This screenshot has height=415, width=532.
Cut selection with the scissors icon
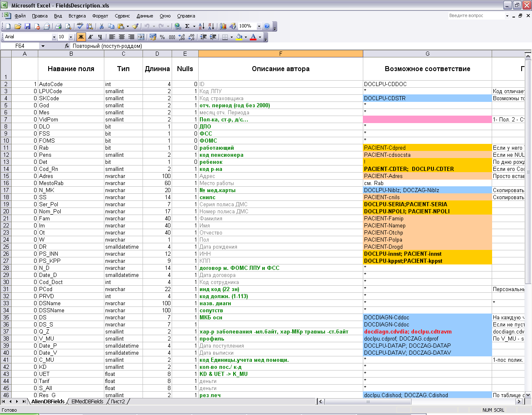[x=101, y=26]
